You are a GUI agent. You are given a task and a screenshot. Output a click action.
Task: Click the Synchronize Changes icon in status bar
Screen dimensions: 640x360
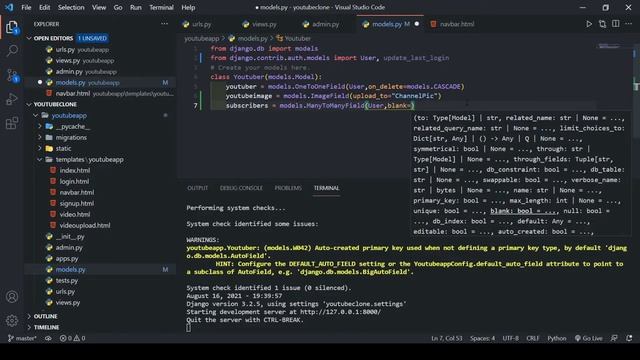coord(48,338)
